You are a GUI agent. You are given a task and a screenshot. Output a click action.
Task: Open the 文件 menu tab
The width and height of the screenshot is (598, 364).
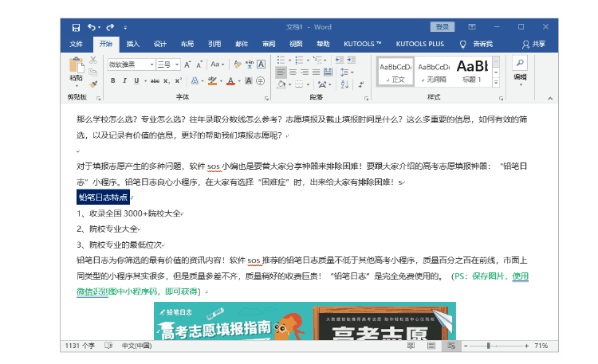pos(77,45)
